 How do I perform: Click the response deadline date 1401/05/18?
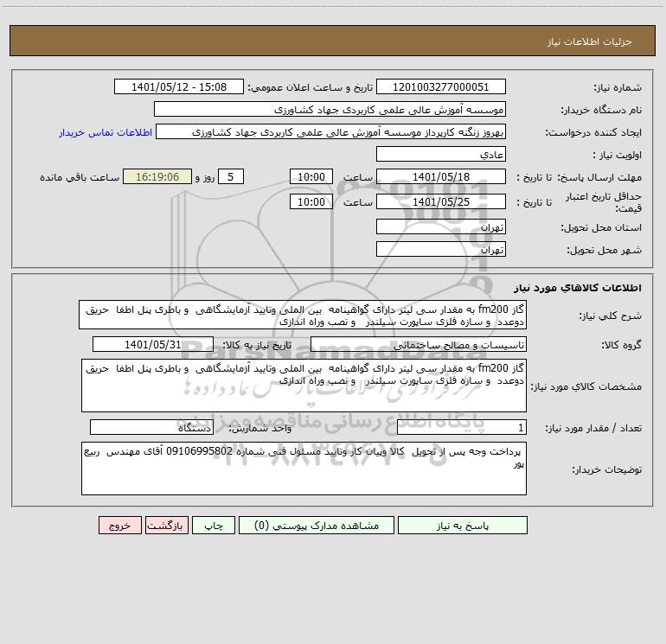[x=441, y=176]
